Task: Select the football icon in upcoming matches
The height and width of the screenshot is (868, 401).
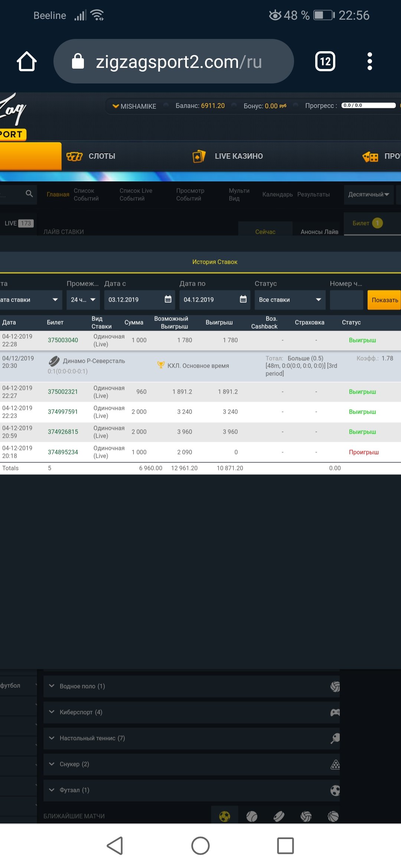Action: pyautogui.click(x=225, y=816)
